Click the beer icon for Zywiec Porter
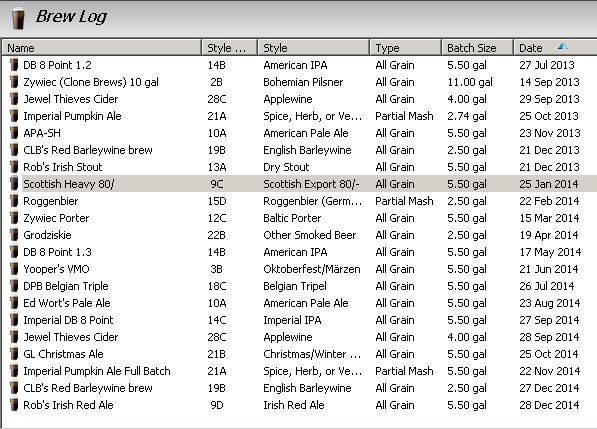Viewport: 597px width, 429px height. pos(14,218)
